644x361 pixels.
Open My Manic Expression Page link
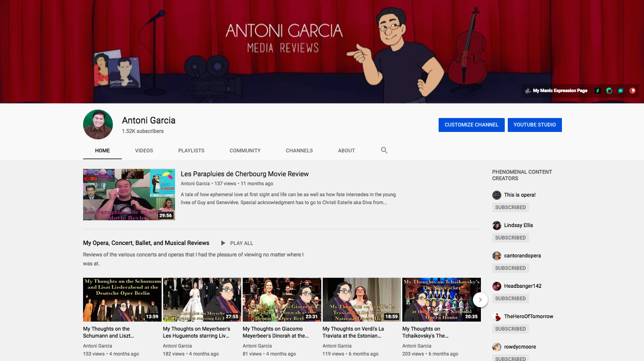coord(559,91)
